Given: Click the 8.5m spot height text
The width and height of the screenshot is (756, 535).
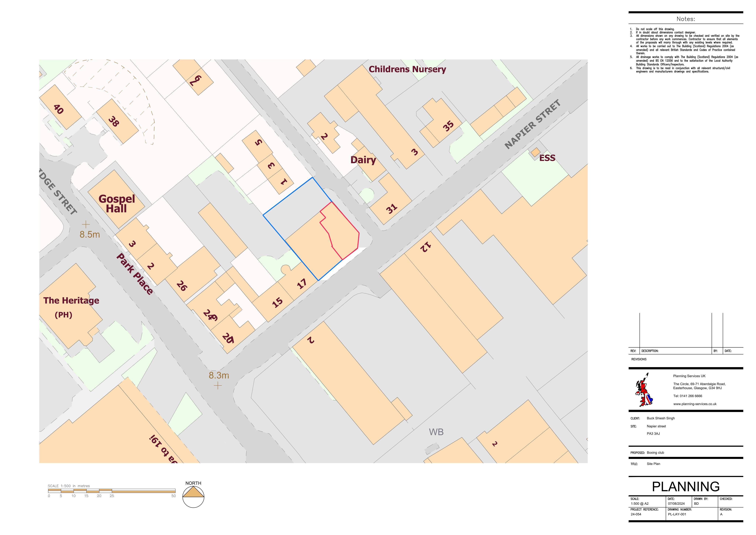Looking at the screenshot, I should [90, 235].
